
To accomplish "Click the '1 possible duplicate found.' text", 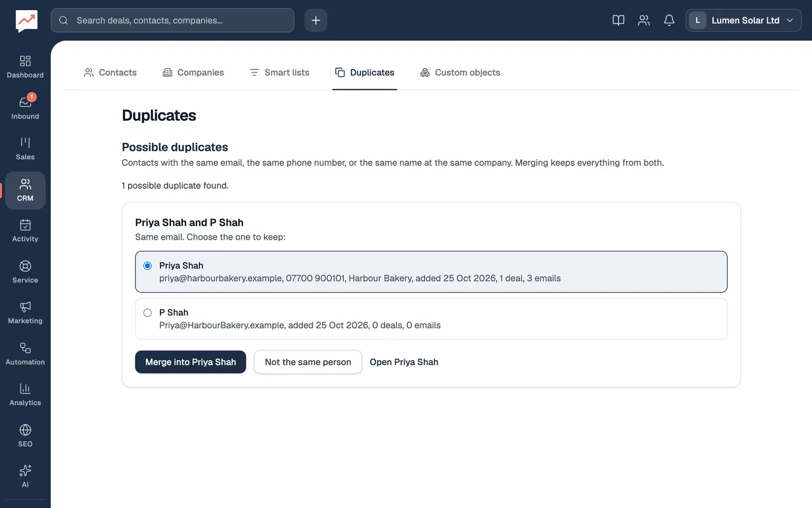I will pyautogui.click(x=175, y=186).
